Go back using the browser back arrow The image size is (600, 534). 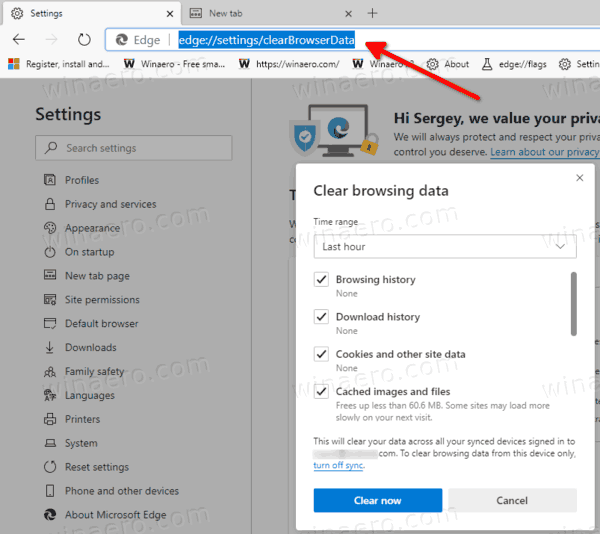(x=18, y=39)
